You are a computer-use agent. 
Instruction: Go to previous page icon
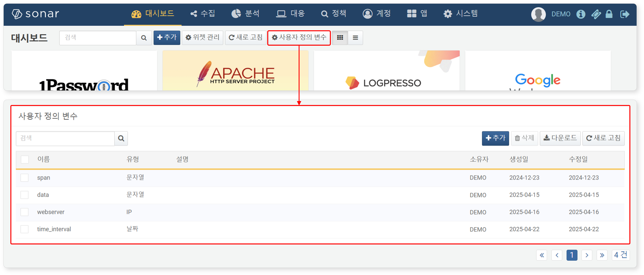coord(557,255)
